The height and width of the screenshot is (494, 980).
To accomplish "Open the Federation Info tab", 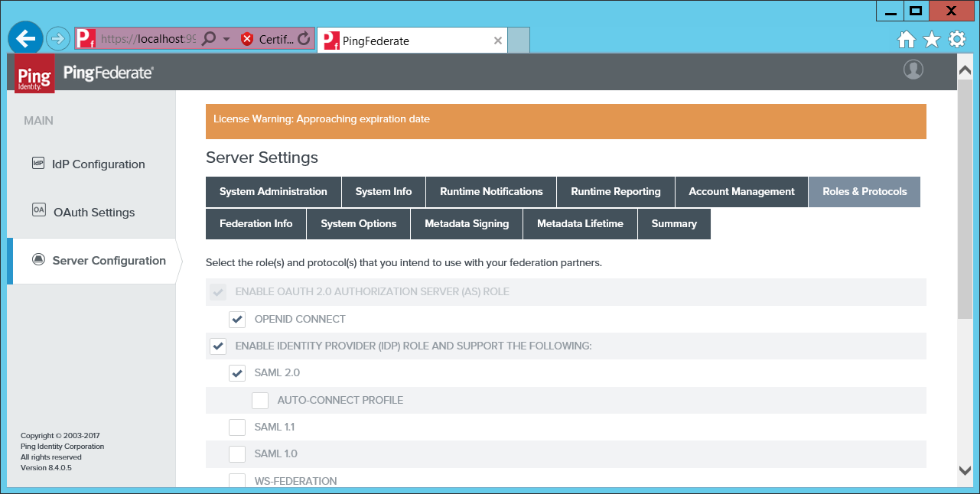I will [256, 224].
